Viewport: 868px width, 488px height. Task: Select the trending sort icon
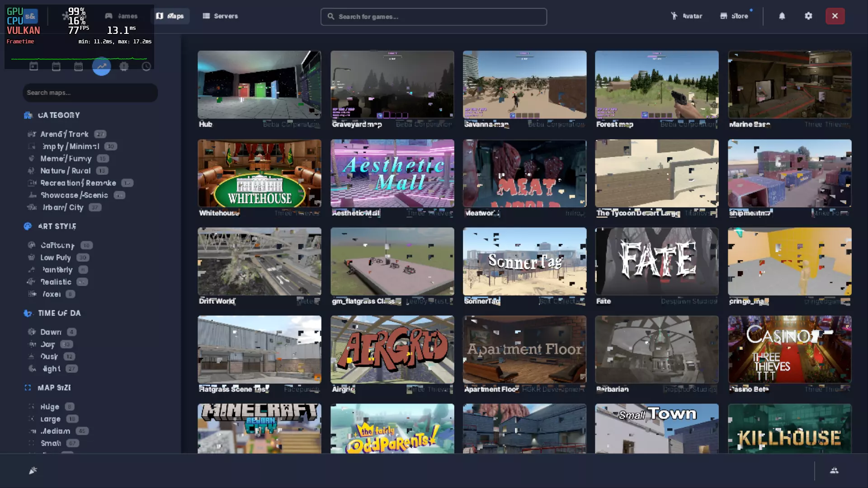101,66
